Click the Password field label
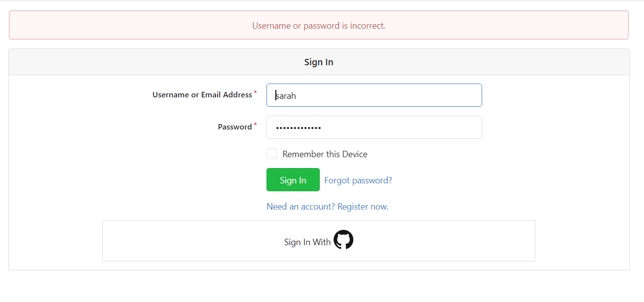The height and width of the screenshot is (302, 644). tap(235, 127)
